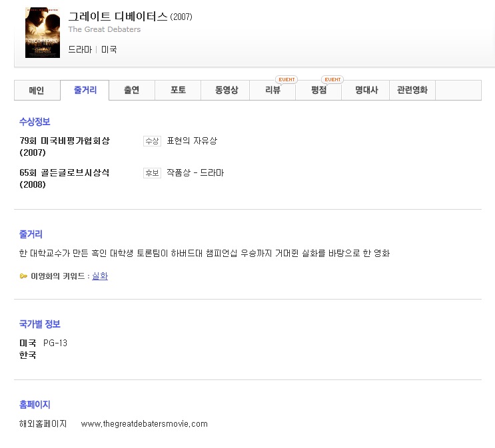Open the 리뷰 tab

[272, 91]
